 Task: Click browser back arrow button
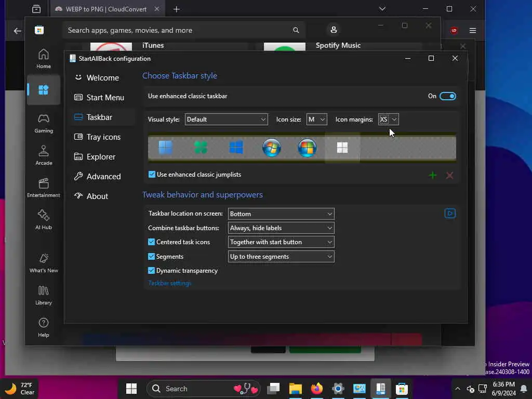[17, 31]
